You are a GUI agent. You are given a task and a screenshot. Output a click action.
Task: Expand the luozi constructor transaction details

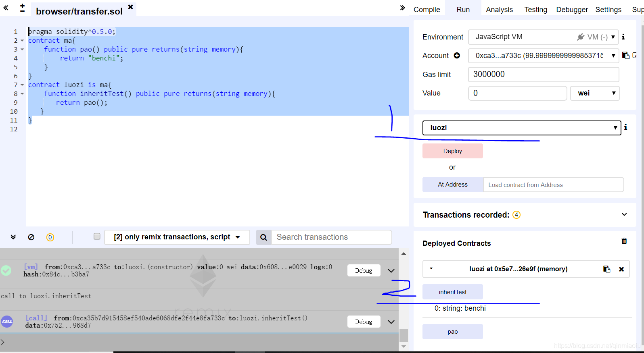[x=391, y=271]
